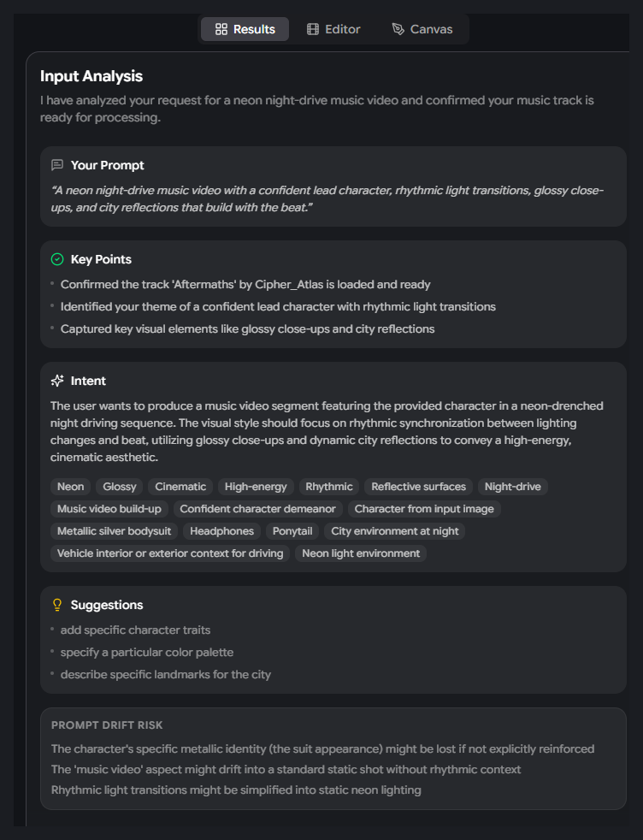Click the Prompt Drift Risk heading
The height and width of the screenshot is (840, 643).
coord(107,725)
